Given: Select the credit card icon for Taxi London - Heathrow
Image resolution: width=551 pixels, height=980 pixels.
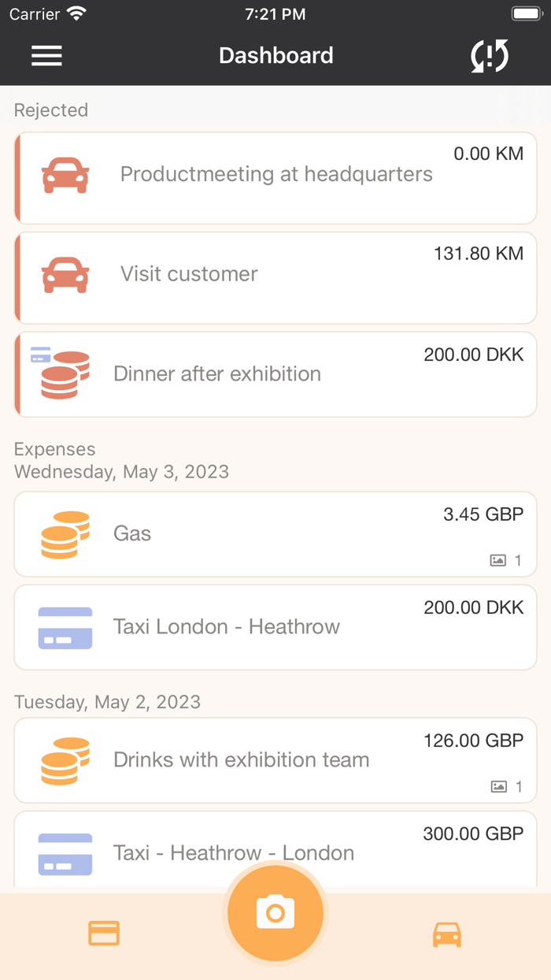Looking at the screenshot, I should click(65, 627).
